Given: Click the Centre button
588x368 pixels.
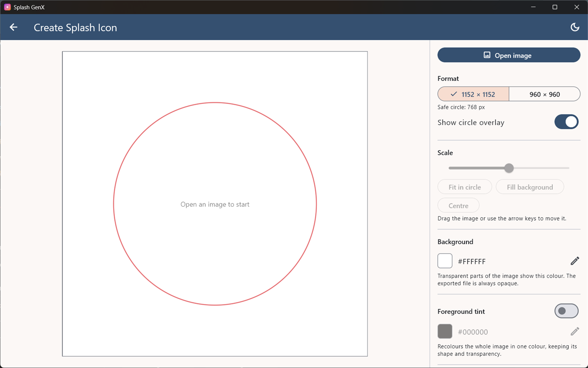Looking at the screenshot, I should 458,205.
